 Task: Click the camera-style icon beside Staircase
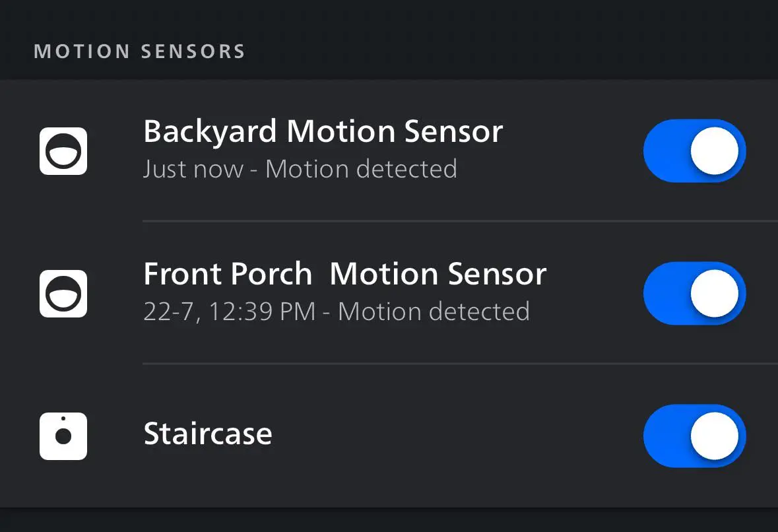click(63, 436)
